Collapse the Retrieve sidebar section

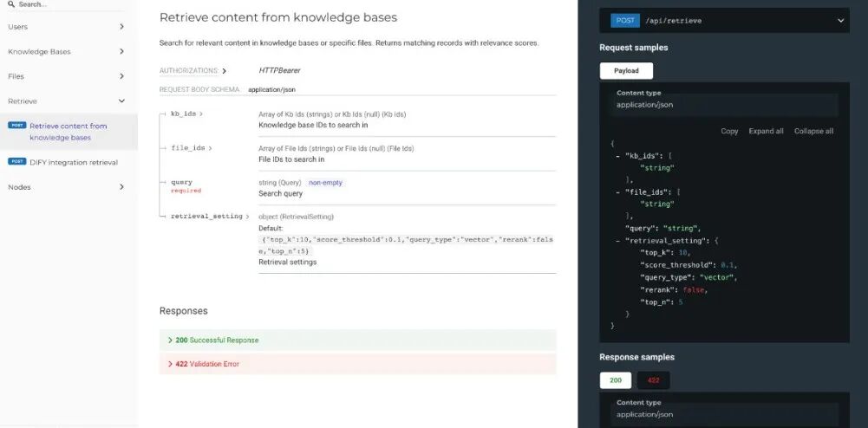[121, 101]
